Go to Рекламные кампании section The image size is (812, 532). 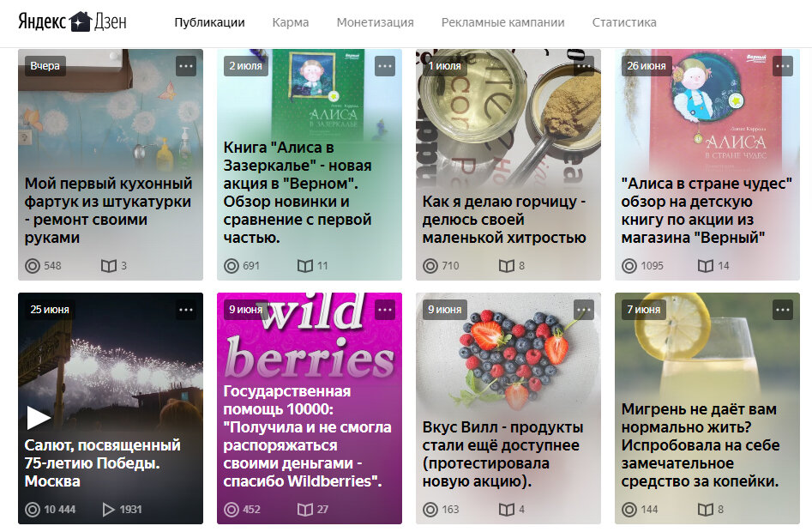point(502,22)
